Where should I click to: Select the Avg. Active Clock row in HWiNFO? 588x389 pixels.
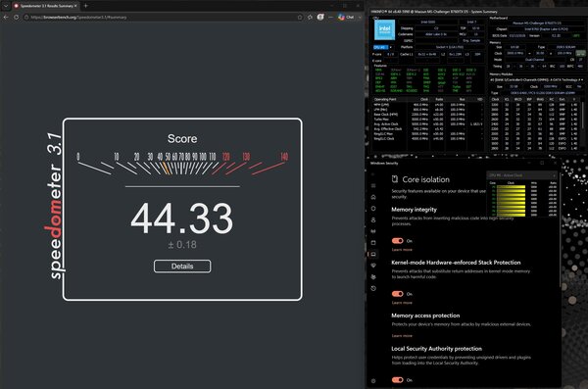[427, 123]
